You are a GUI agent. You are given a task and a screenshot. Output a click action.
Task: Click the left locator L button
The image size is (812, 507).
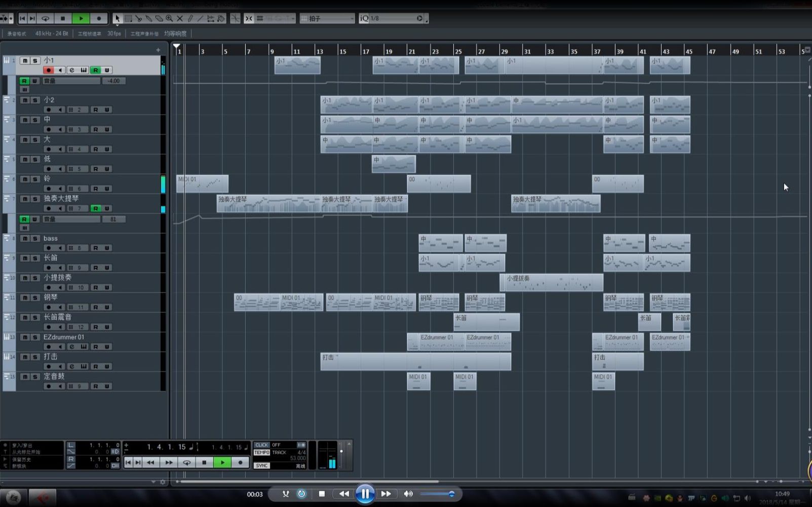pyautogui.click(x=71, y=445)
